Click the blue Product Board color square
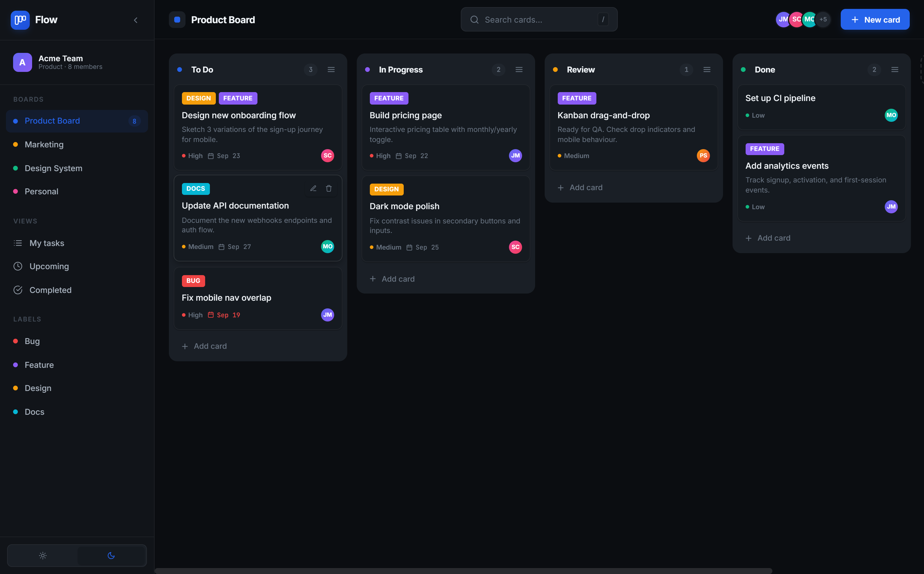 [177, 20]
